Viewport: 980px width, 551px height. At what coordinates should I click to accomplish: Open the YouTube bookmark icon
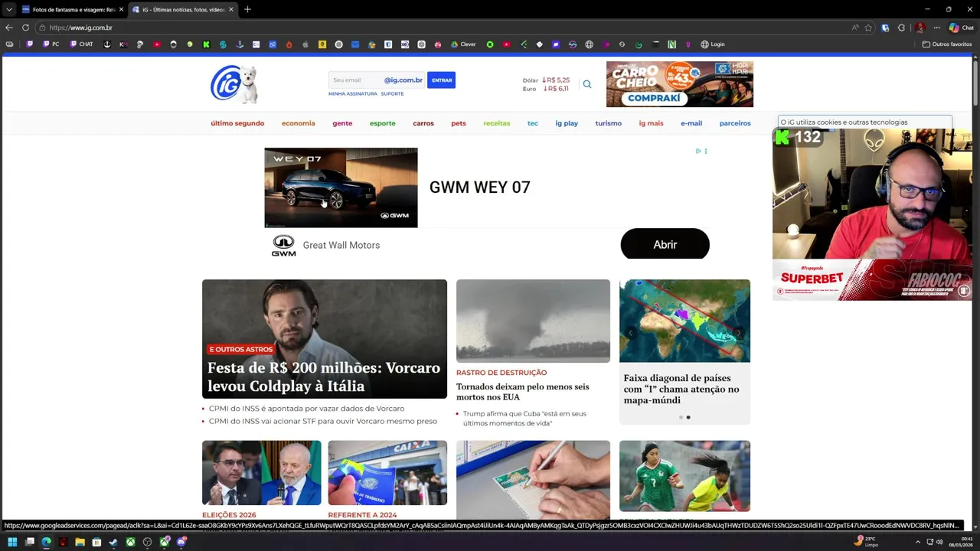(157, 44)
